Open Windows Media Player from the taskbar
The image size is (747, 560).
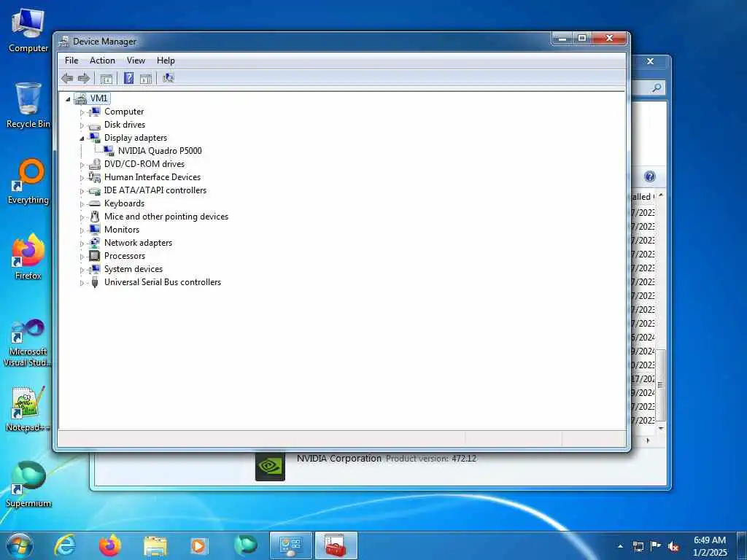click(198, 545)
